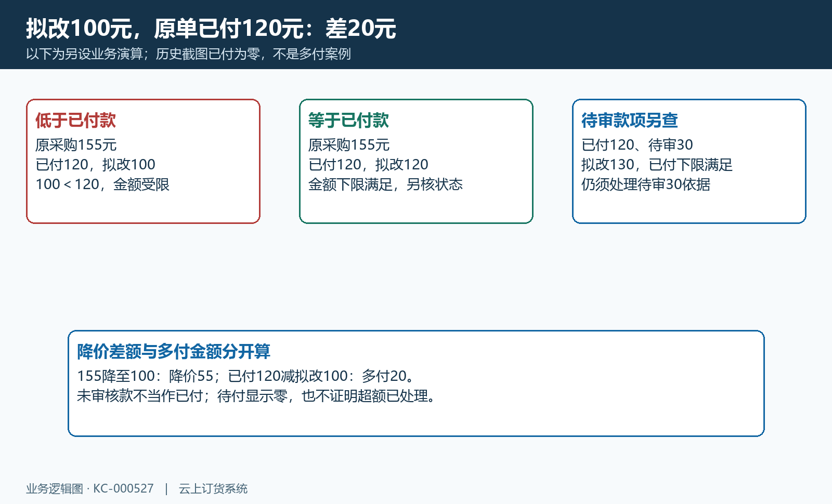This screenshot has height=504, width=832.
Task: Click the line '已付120，拟改100'
Action: [96, 165]
